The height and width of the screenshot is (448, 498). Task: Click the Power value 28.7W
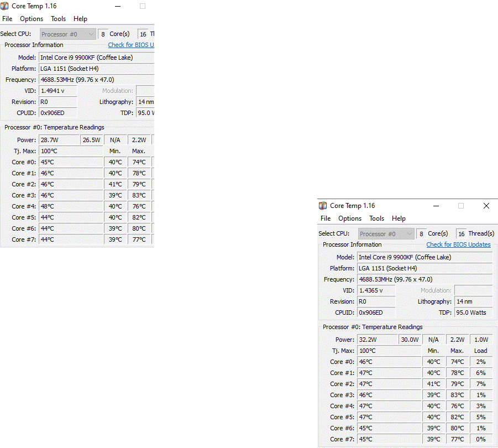coord(59,140)
